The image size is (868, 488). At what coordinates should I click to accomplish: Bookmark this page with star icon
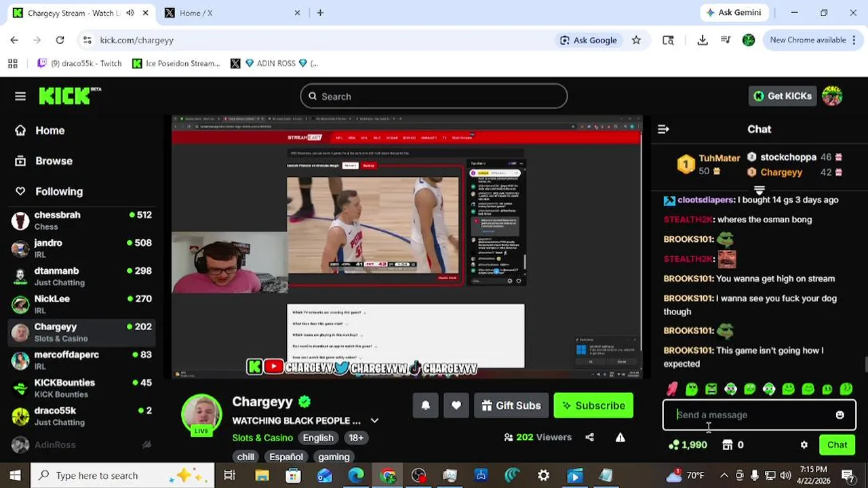[x=636, y=40]
